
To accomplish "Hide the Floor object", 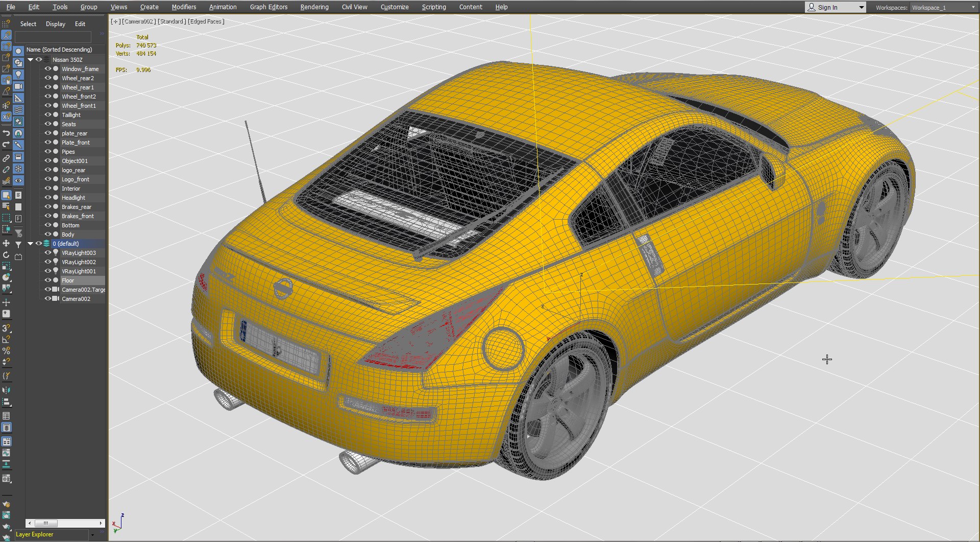I will pos(47,280).
